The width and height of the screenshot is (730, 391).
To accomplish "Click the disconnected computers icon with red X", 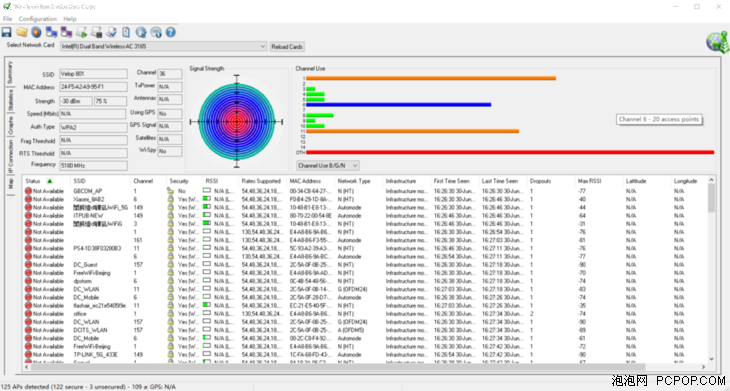I will 67,32.
